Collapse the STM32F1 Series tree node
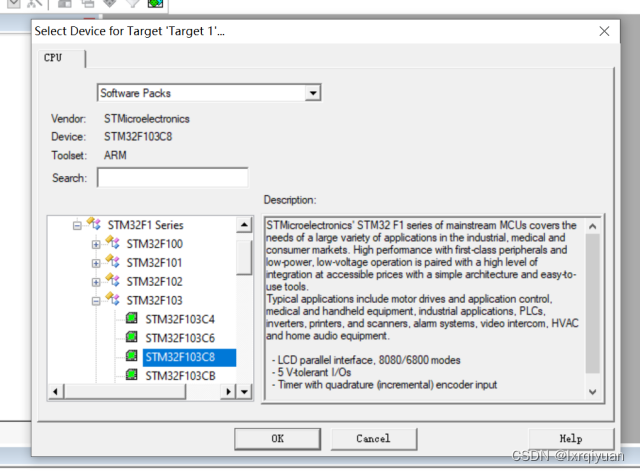640x473 pixels. click(77, 225)
